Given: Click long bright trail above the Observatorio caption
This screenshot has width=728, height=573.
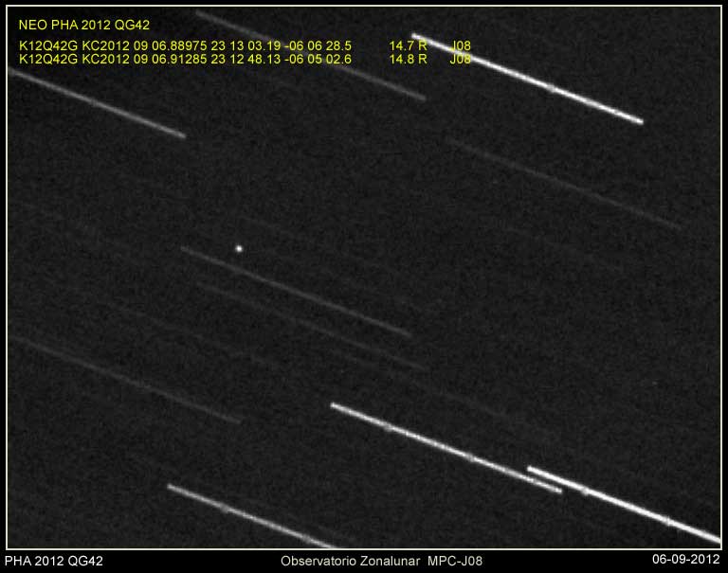Looking at the screenshot, I should 446,448.
